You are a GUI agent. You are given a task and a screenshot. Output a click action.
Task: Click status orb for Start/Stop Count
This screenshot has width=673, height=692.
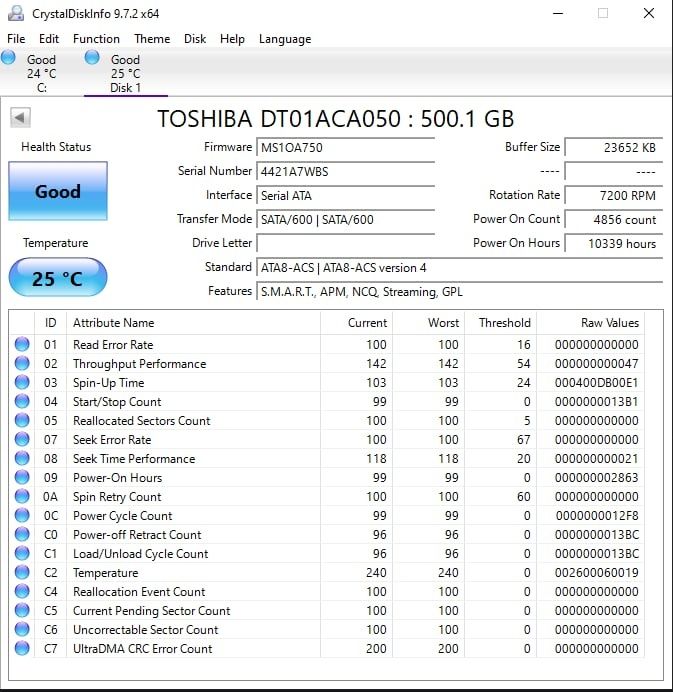pos(22,401)
